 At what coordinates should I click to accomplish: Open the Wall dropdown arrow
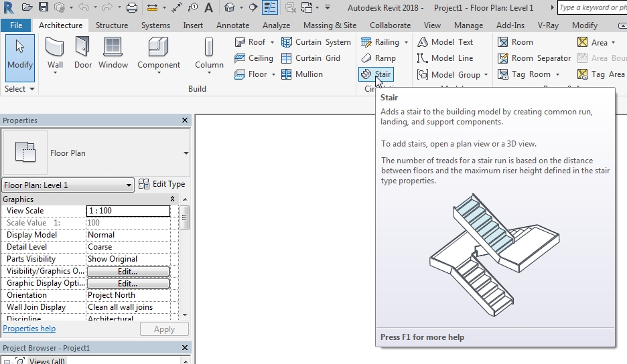click(55, 73)
